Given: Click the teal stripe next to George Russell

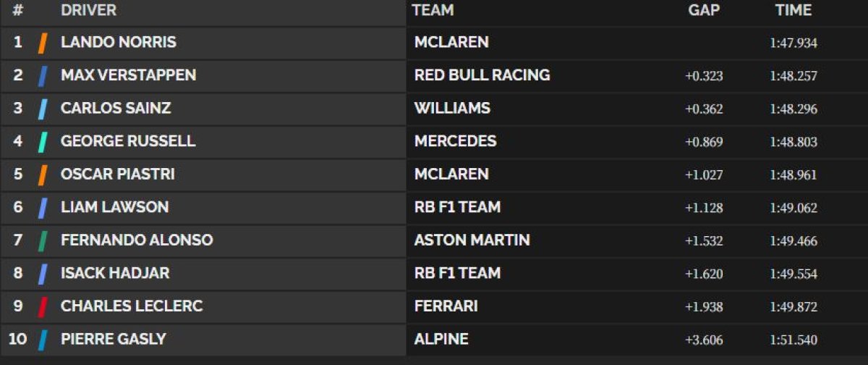Looking at the screenshot, I should click(43, 142).
